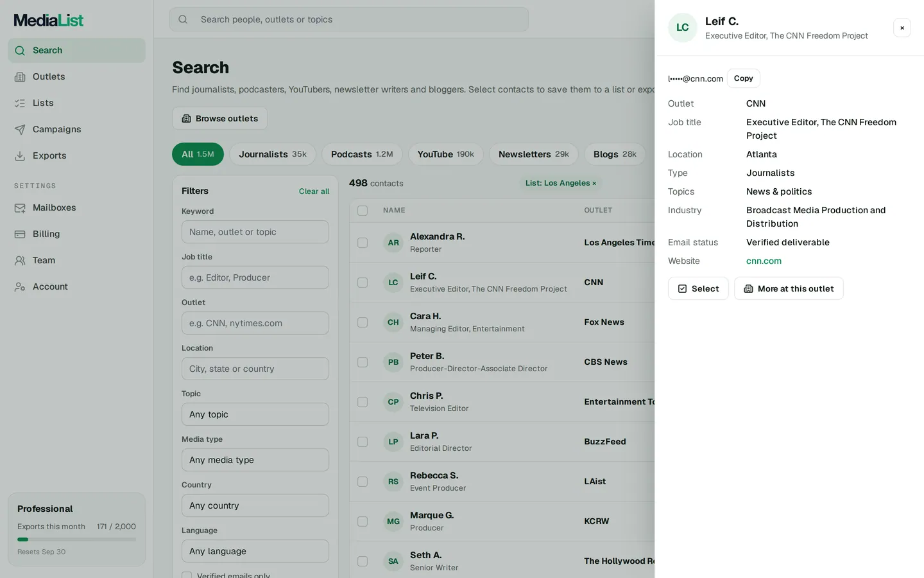Click the CBS News outlet cell
This screenshot has width=924, height=578.
[606, 362]
